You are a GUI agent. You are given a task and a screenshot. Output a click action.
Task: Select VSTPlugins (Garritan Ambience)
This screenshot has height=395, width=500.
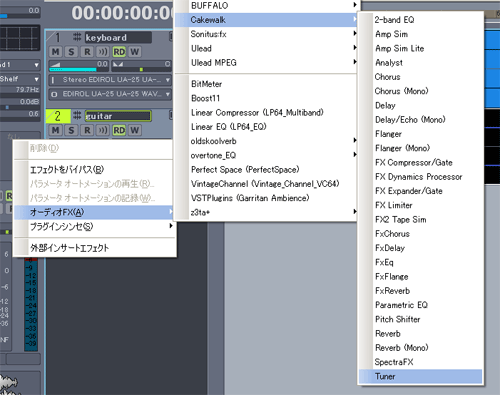coord(266,198)
